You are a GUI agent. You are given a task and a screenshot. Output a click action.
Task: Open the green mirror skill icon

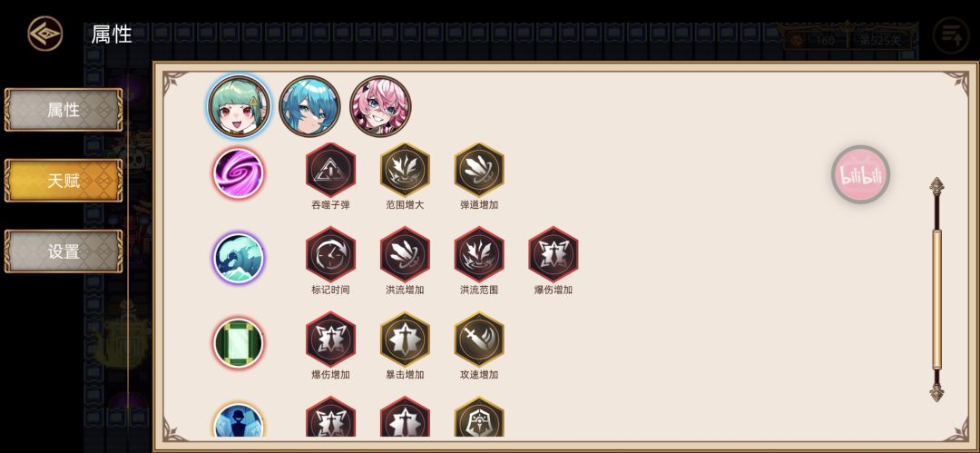[239, 343]
